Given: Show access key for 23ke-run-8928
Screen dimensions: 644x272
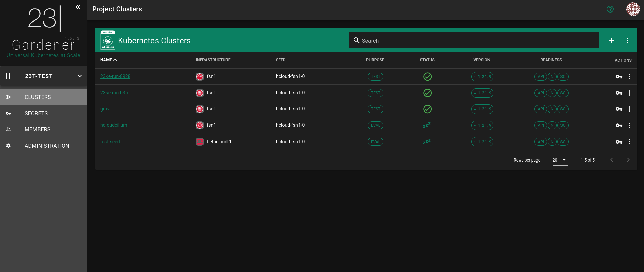Looking at the screenshot, I should click(619, 77).
